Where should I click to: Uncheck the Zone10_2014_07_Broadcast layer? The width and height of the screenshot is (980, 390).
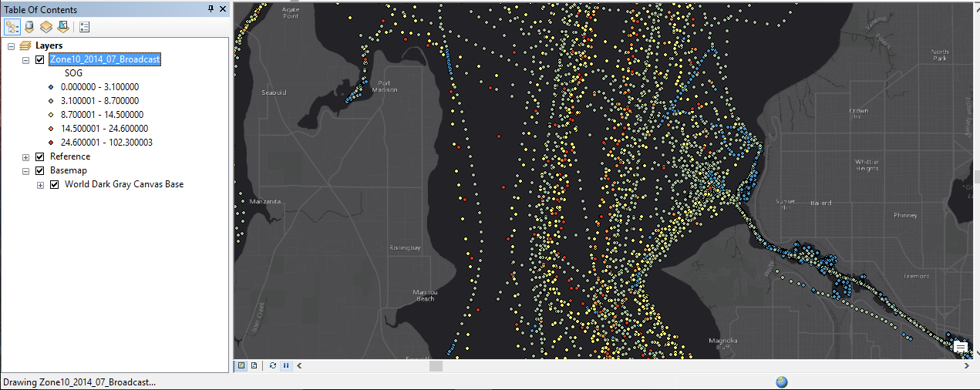(40, 59)
